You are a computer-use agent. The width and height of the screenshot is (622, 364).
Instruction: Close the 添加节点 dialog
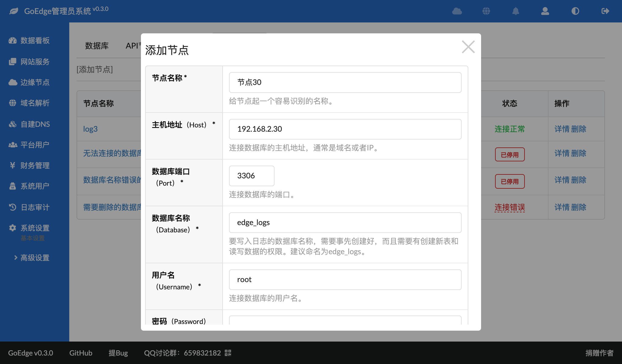pos(468,47)
